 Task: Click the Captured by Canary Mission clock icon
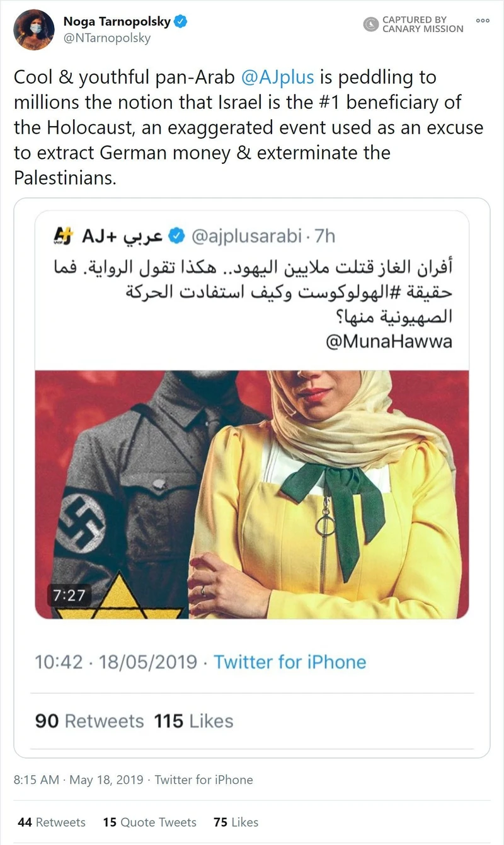pyautogui.click(x=372, y=25)
